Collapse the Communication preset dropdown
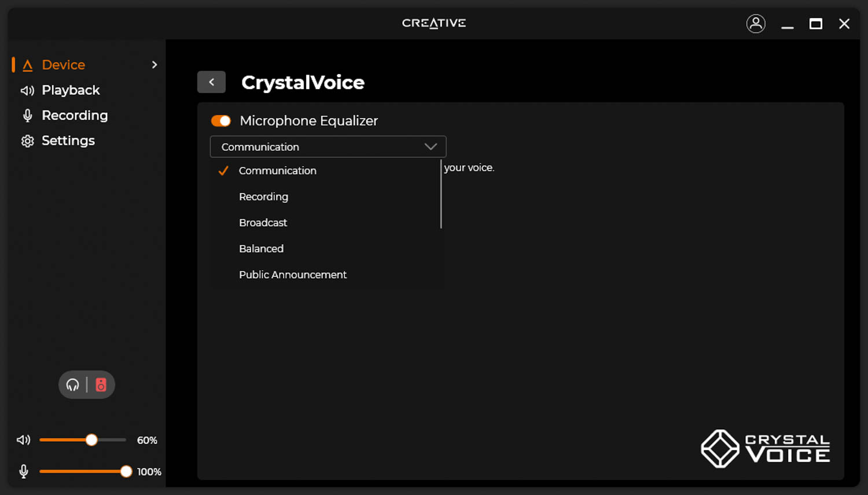 click(x=328, y=147)
